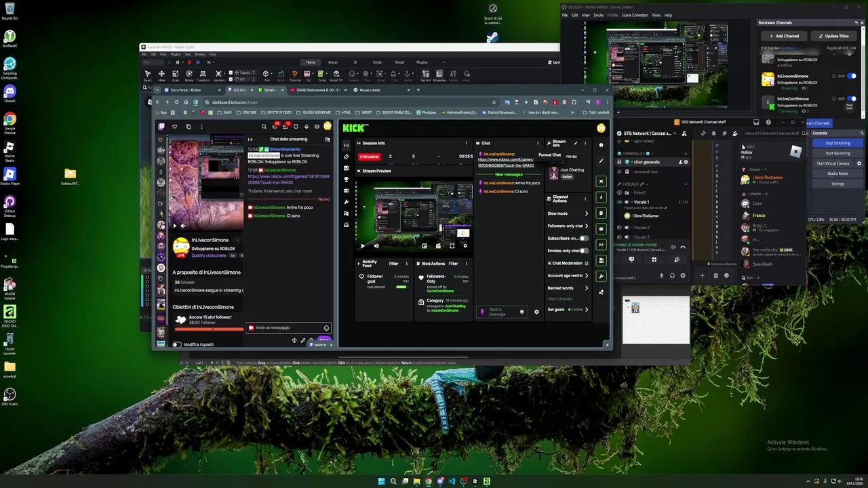Insert a Part in Roblox Studio
The width and height of the screenshot is (868, 488).
point(266,75)
